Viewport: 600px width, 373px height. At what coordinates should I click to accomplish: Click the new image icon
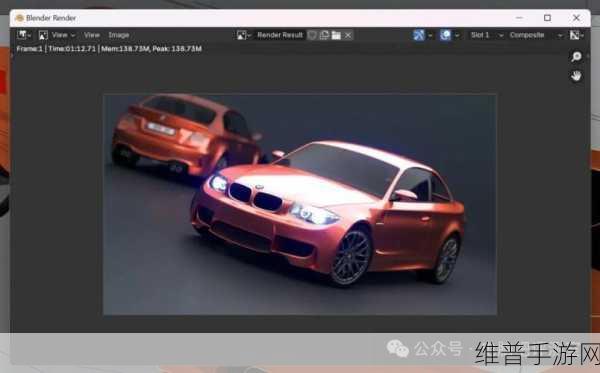(x=324, y=35)
